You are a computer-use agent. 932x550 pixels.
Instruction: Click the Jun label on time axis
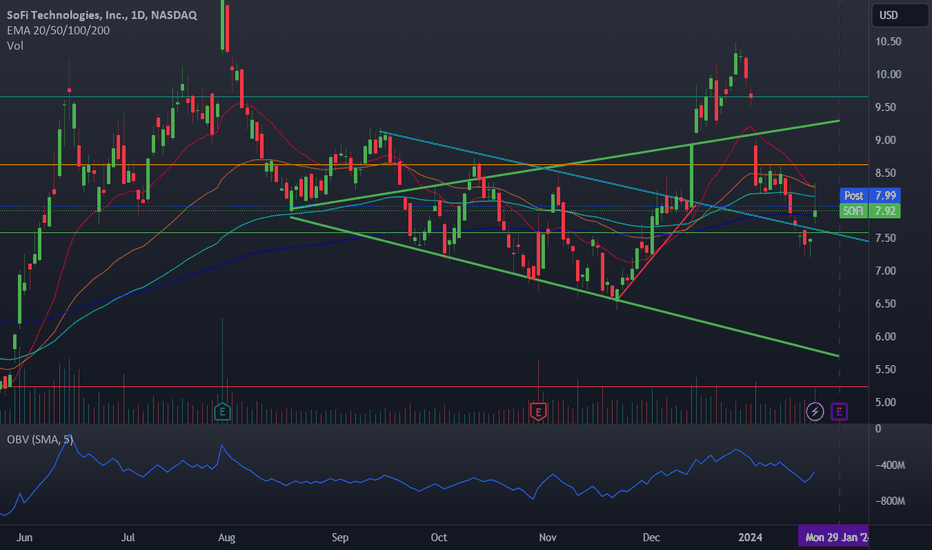(x=24, y=538)
